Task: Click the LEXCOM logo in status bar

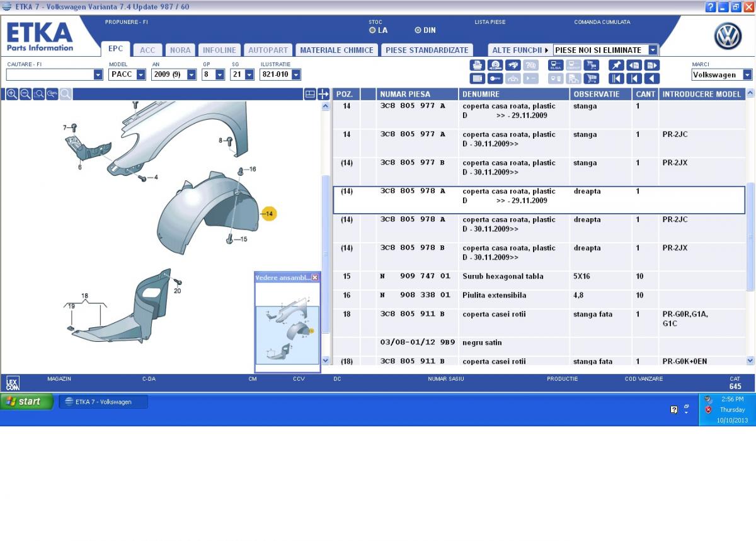Action: 13,383
